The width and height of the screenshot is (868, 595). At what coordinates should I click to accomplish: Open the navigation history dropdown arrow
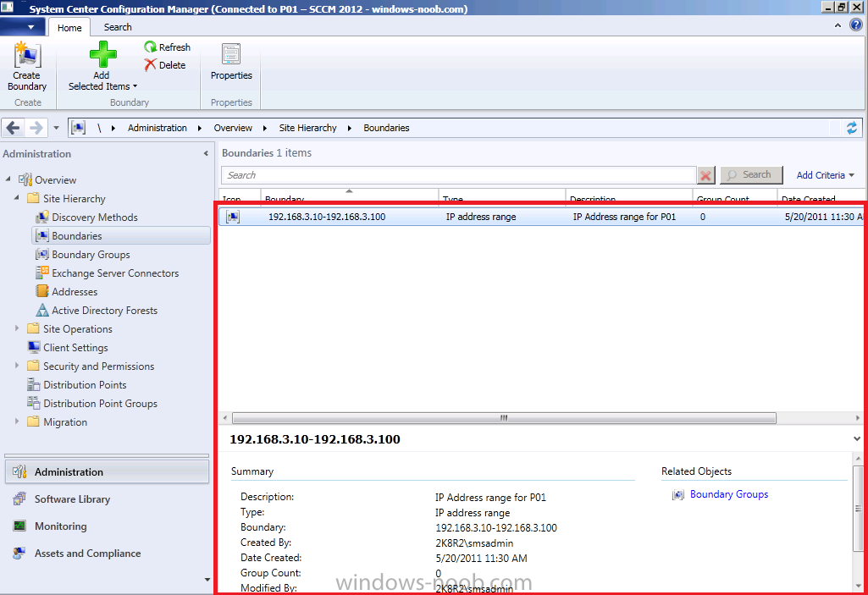56,128
